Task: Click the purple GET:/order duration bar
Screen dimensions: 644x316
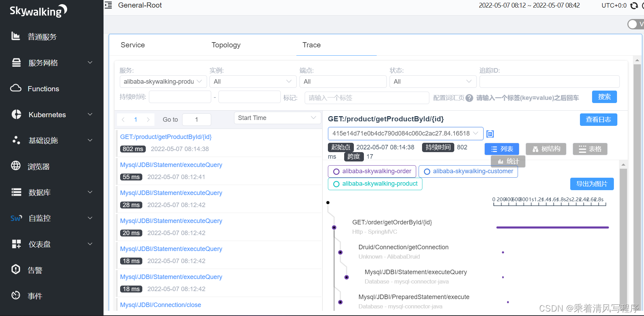Action: (x=552, y=227)
